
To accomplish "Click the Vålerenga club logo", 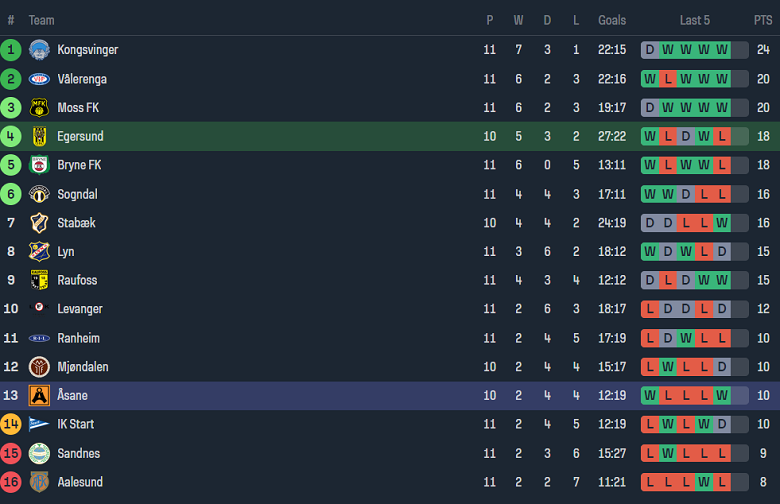I will (39, 79).
